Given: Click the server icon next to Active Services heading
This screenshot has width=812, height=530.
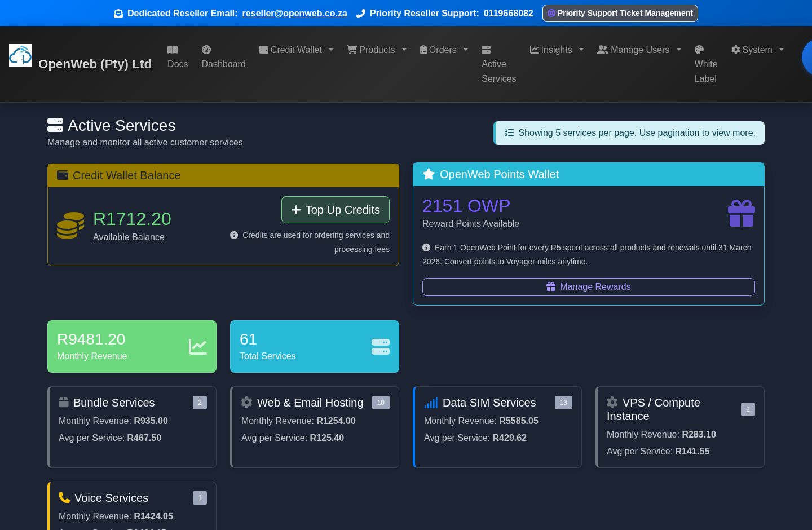Looking at the screenshot, I should tap(55, 125).
